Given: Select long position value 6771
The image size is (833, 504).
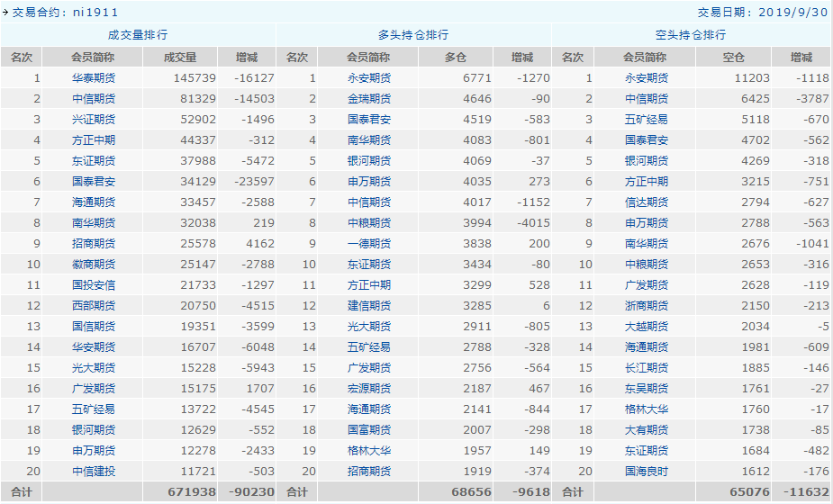Looking at the screenshot, I should (477, 78).
